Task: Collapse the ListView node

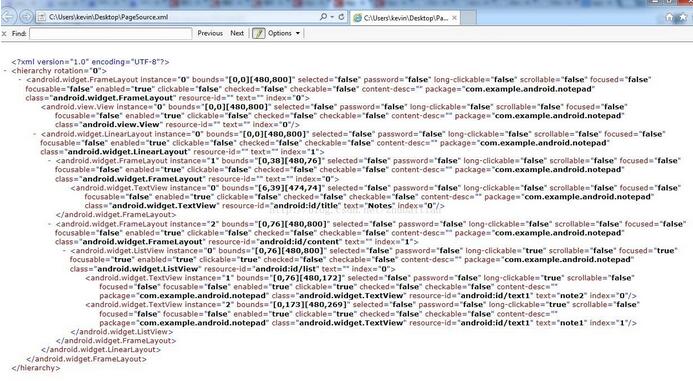Action: [x=64, y=251]
